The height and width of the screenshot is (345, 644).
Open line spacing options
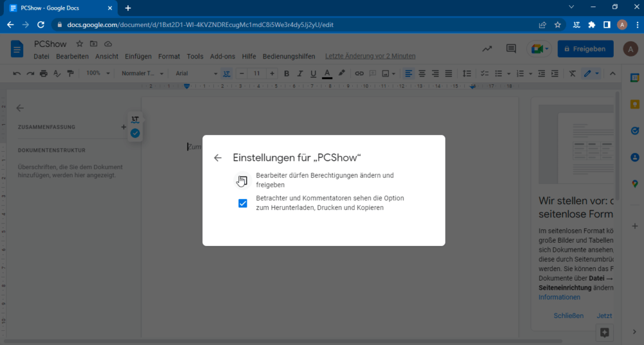pos(466,73)
